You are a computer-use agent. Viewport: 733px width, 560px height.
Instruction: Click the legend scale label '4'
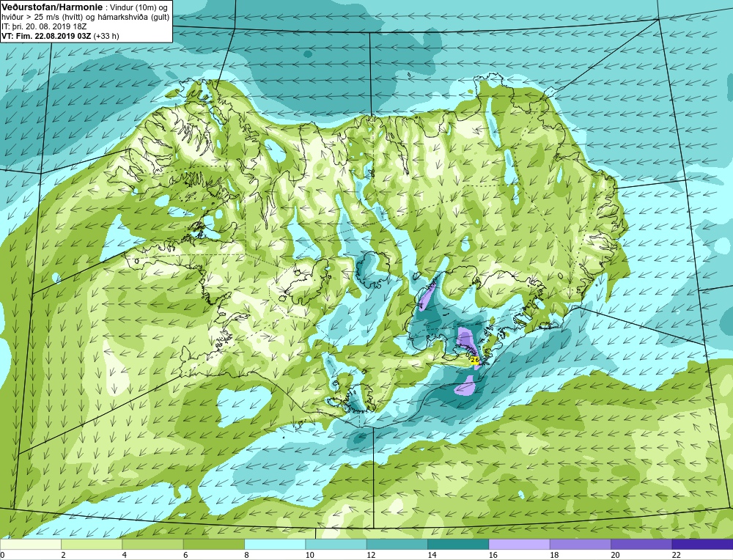coord(125,555)
